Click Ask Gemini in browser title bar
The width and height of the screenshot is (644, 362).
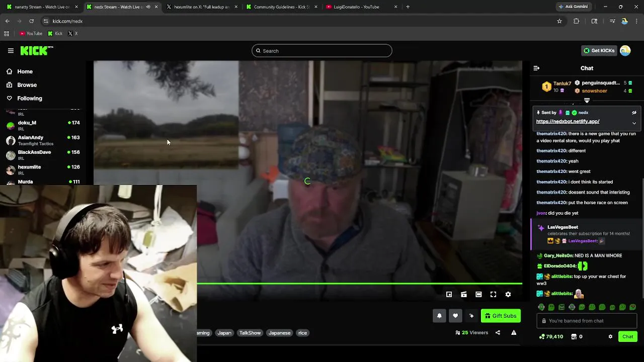click(573, 7)
